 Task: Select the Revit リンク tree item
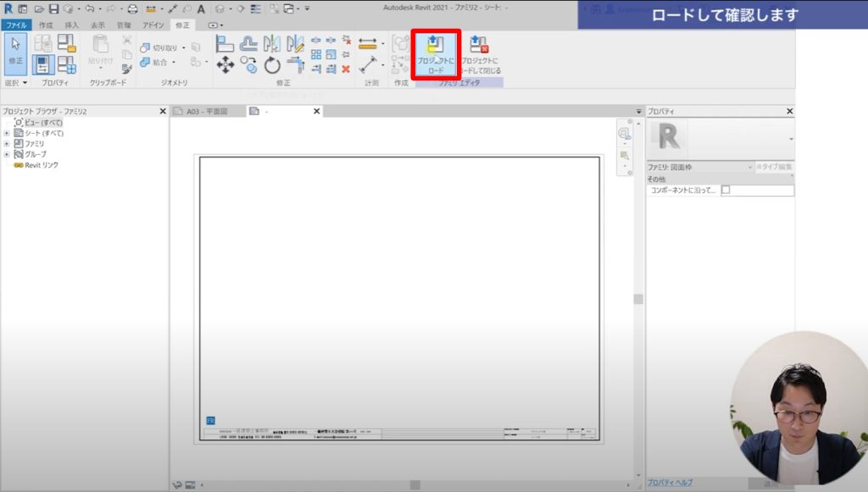41,165
